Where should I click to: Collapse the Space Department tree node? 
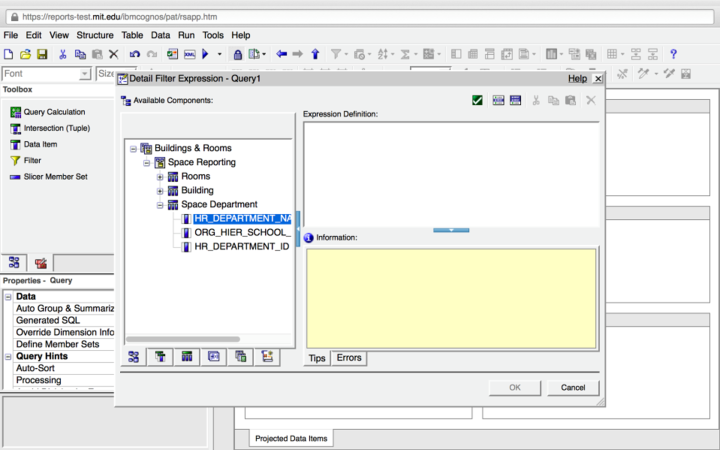pos(160,204)
